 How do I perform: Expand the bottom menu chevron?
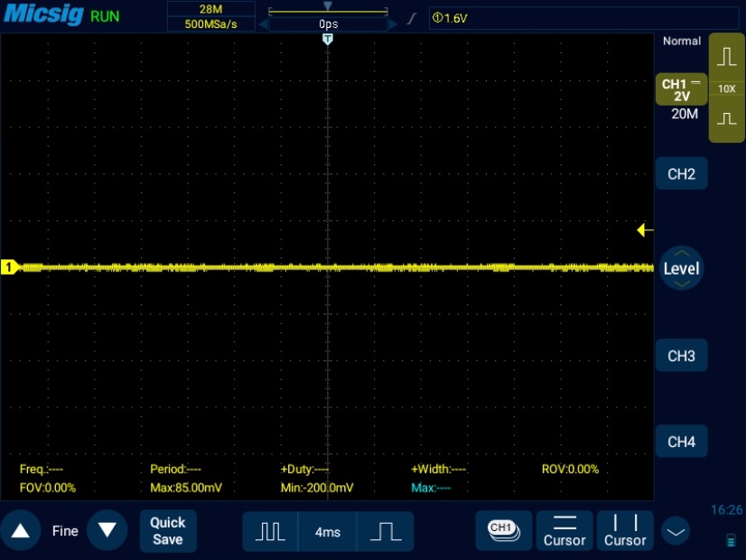[676, 531]
